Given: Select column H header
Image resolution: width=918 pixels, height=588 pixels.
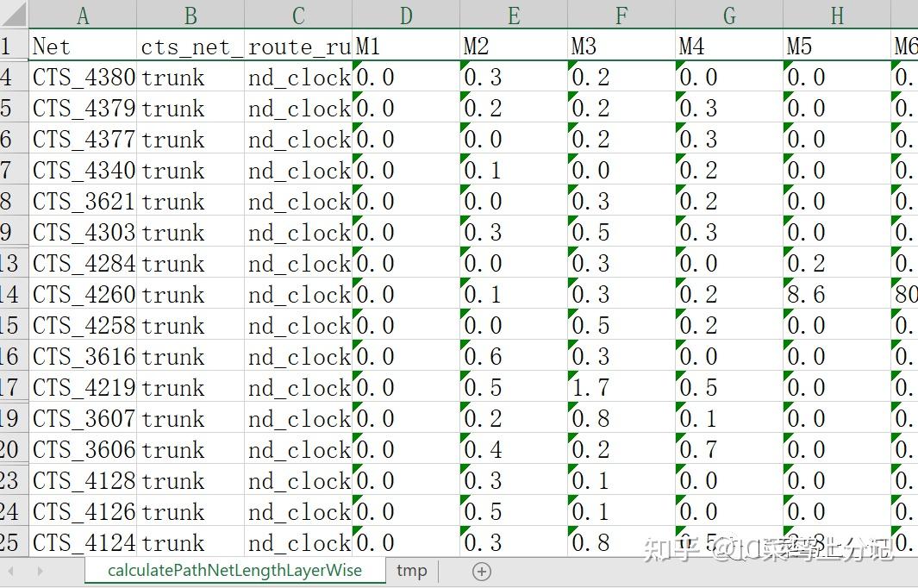Looking at the screenshot, I should point(836,14).
